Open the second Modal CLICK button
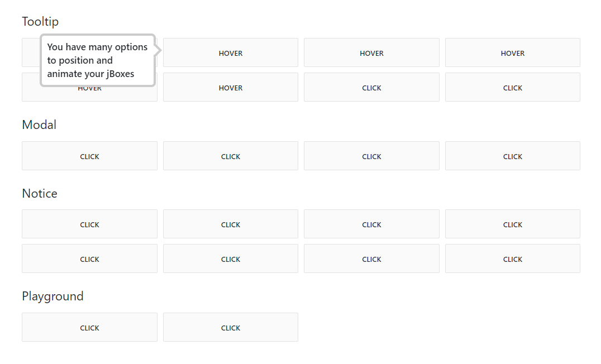The image size is (601, 364). pos(230,156)
